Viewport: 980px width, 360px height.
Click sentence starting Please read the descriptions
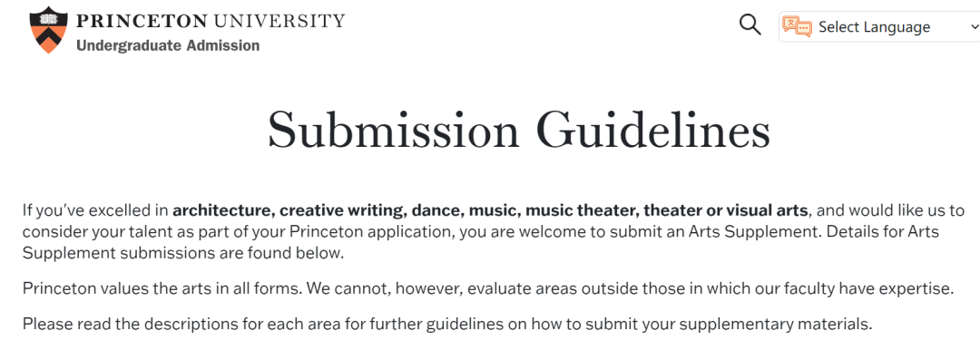click(x=446, y=325)
